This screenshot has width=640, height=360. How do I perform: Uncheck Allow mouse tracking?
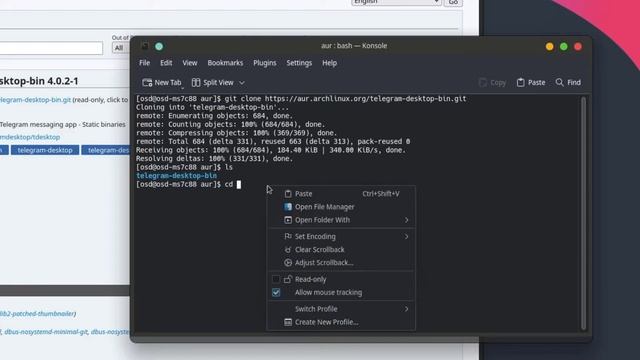(276, 292)
